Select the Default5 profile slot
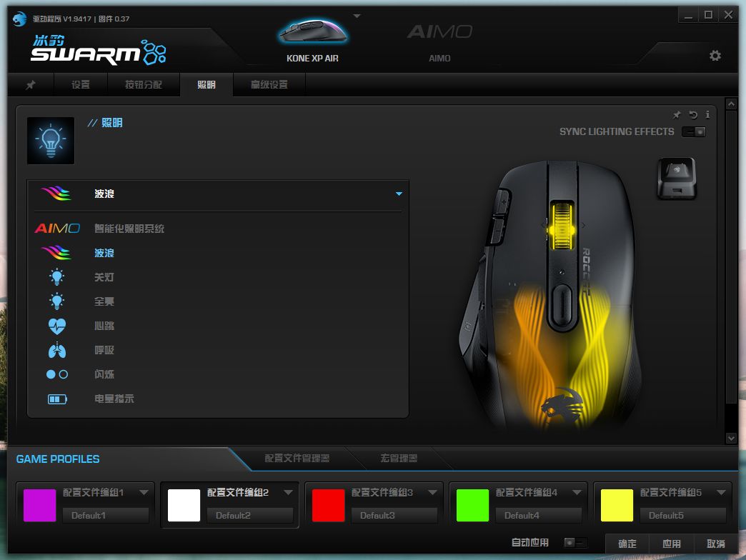The width and height of the screenshot is (746, 560). coord(682,515)
